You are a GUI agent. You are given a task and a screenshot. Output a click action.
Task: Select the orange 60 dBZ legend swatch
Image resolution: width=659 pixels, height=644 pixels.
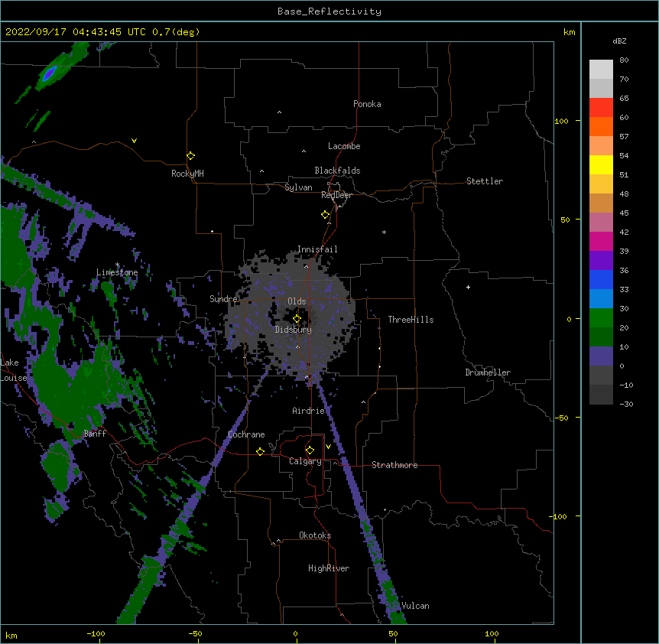click(601, 126)
